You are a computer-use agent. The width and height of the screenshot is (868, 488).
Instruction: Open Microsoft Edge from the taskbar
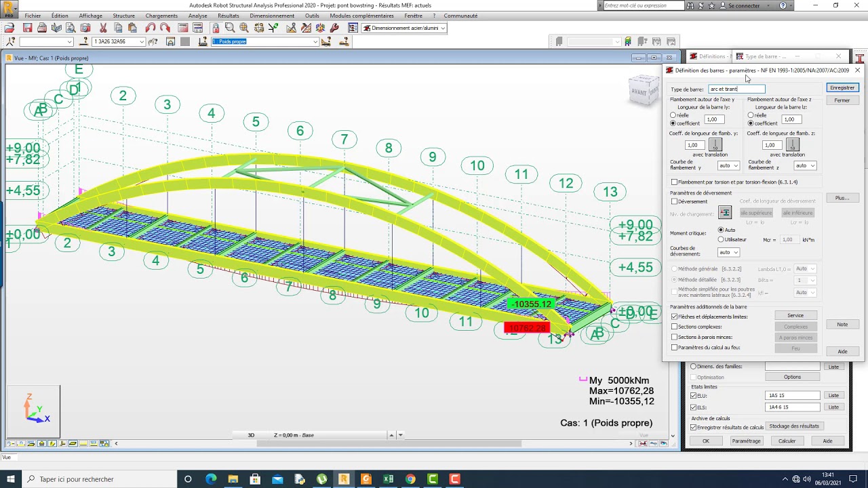(211, 479)
